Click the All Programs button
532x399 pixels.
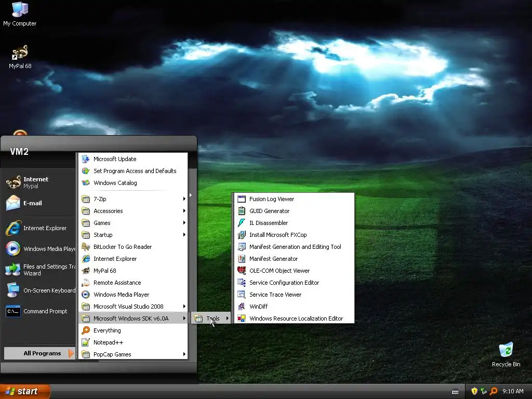39,353
